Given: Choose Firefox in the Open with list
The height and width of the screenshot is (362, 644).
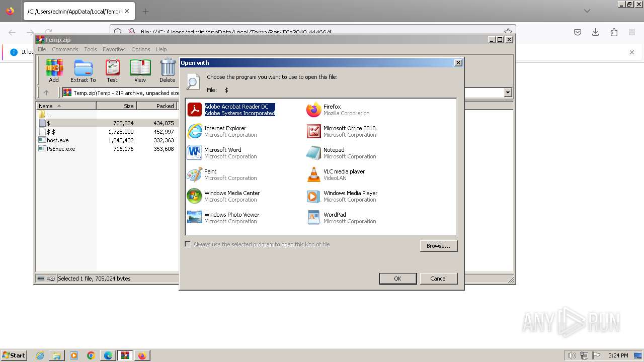Looking at the screenshot, I should pos(338,110).
